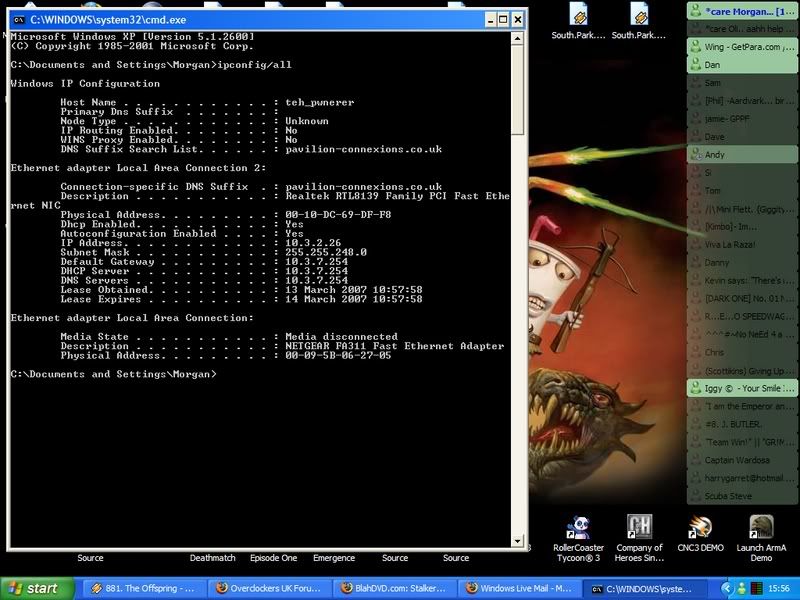Open the cmd.exe title bar system icon
The height and width of the screenshot is (600, 800).
pyautogui.click(x=19, y=20)
